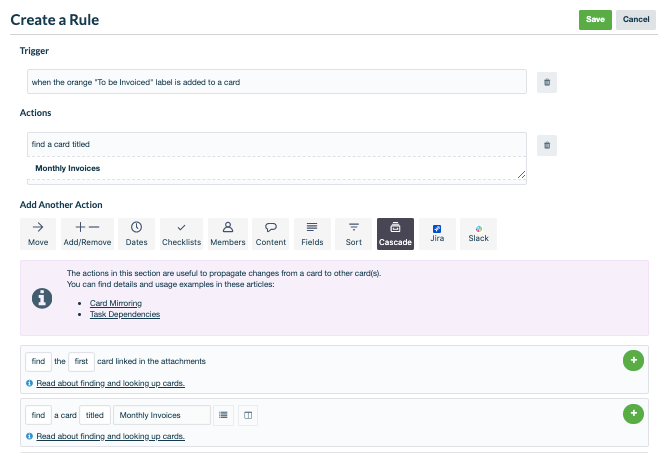Add the linked attachments card action

[632, 361]
